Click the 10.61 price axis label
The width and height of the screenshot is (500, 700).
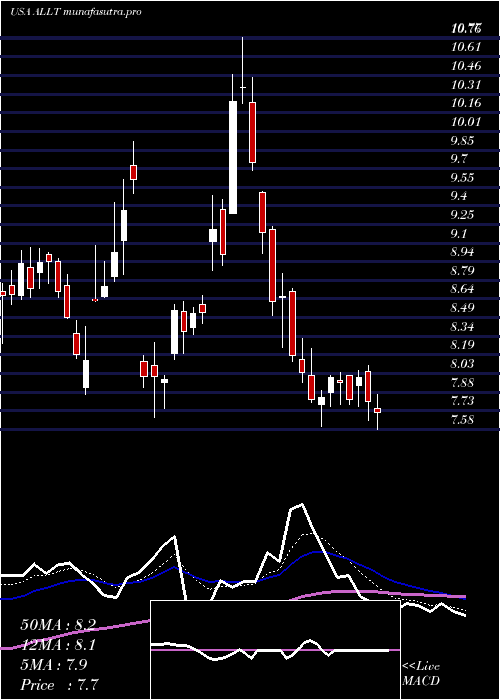click(466, 47)
